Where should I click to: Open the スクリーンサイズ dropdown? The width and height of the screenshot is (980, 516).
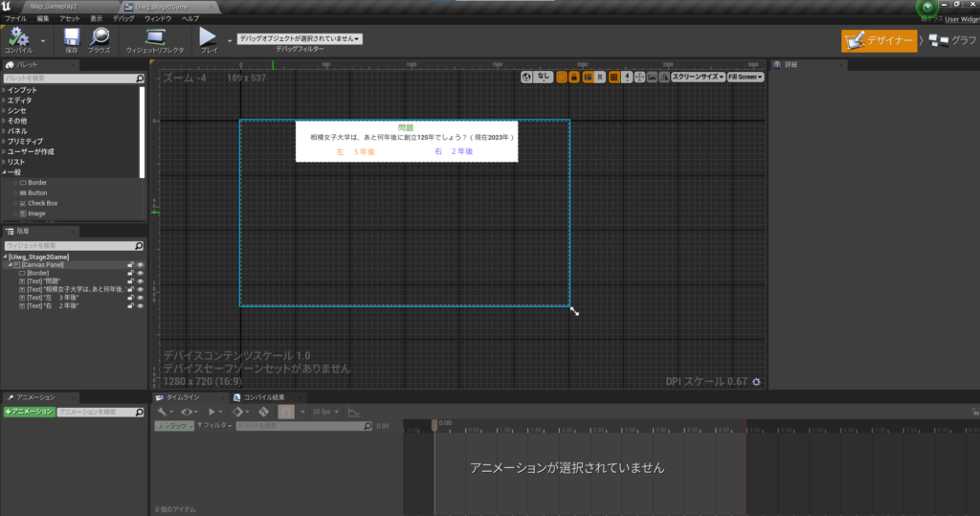pos(698,77)
